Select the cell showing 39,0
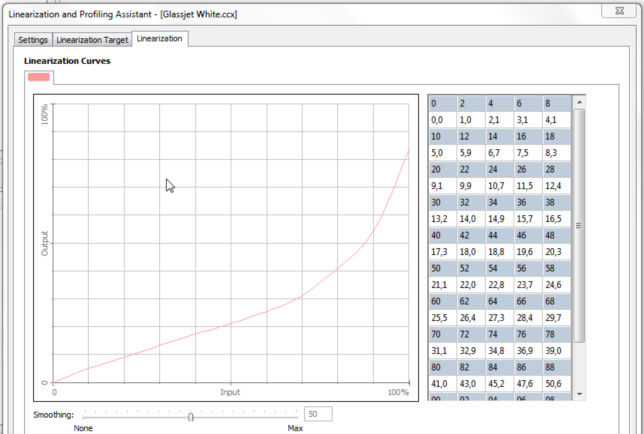The height and width of the screenshot is (434, 644). point(556,348)
